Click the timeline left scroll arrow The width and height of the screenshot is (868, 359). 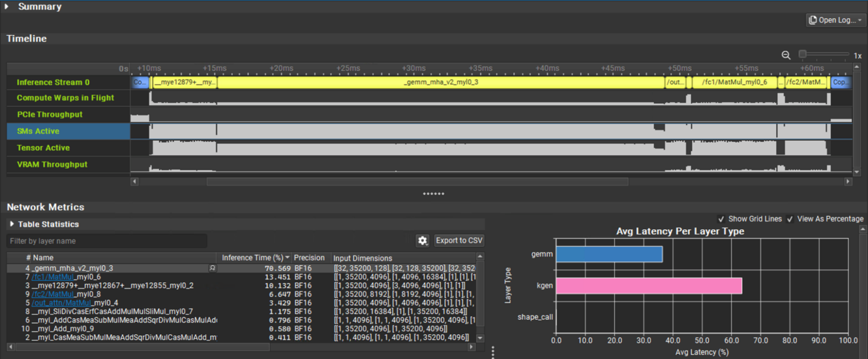(x=133, y=181)
